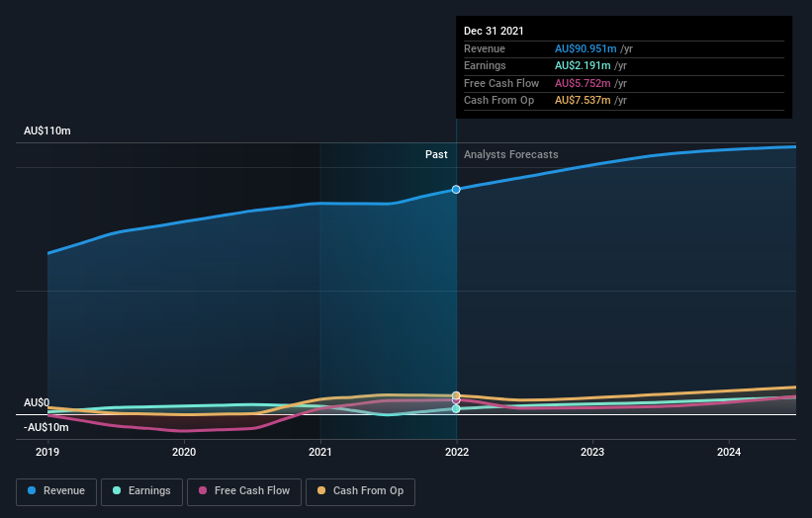Click the Dec 31 2021 tooltip date

point(494,31)
